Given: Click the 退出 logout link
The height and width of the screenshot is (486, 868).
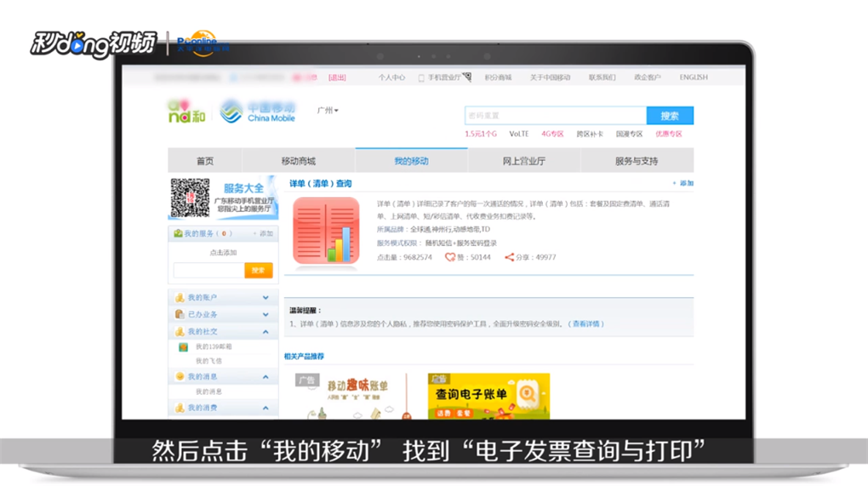Looking at the screenshot, I should coord(337,77).
